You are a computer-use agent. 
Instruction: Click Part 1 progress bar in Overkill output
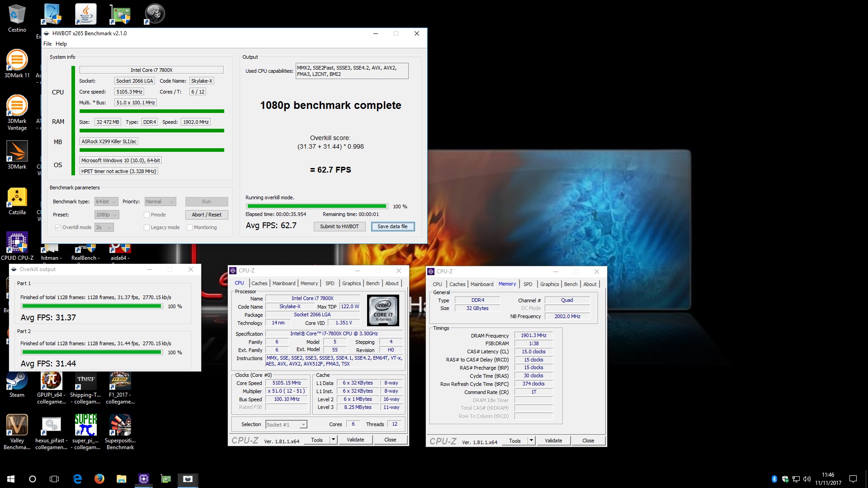pos(92,306)
